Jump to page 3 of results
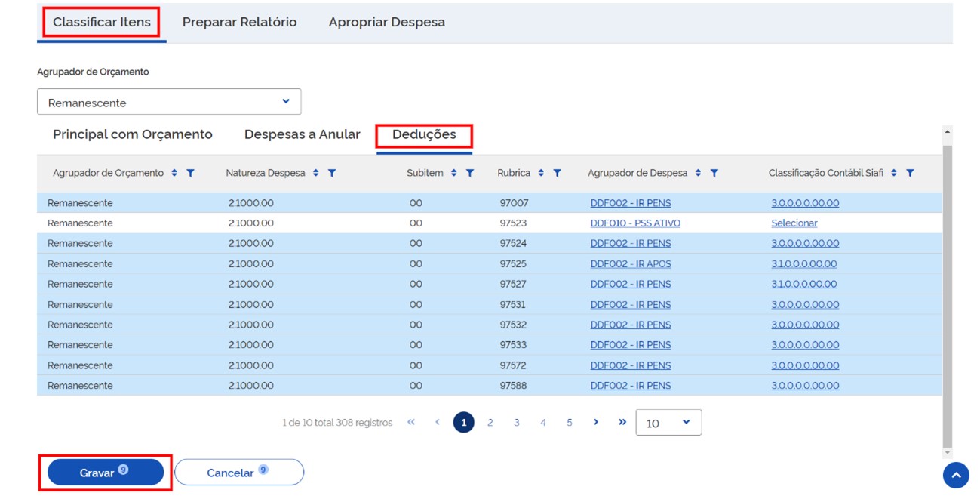 [x=516, y=423]
